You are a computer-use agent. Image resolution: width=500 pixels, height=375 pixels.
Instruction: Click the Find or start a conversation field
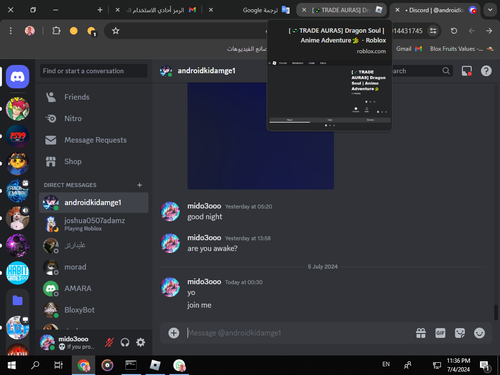(x=94, y=71)
